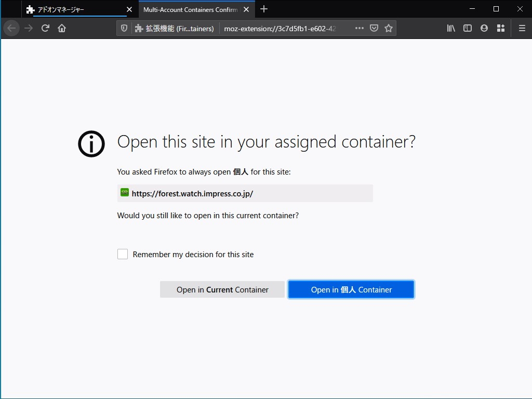Image resolution: width=532 pixels, height=399 pixels.
Task: Close the アドオンマネージャー tab
Action: [x=129, y=9]
